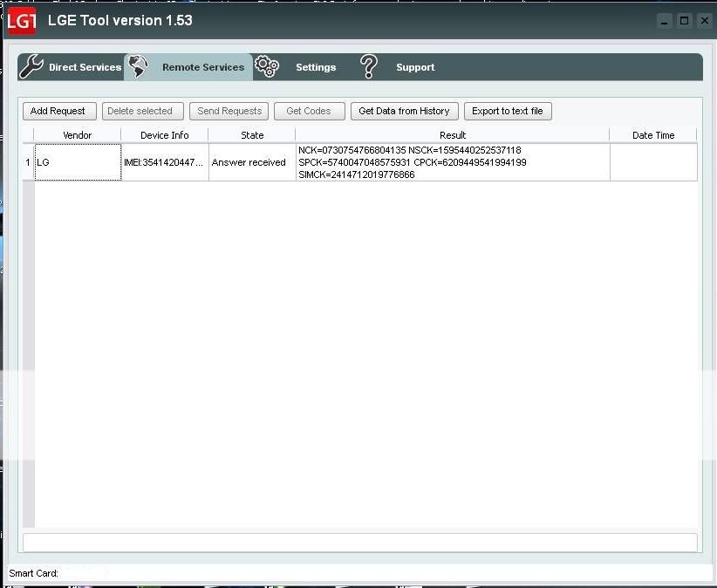Focus the empty text field below the table
Viewport: 717px width, 588px height.
coord(359,542)
